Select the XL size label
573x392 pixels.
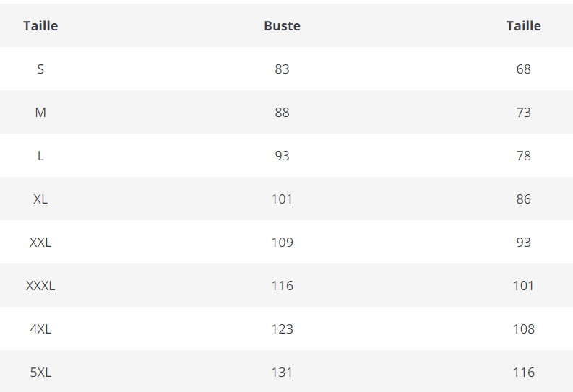point(40,199)
